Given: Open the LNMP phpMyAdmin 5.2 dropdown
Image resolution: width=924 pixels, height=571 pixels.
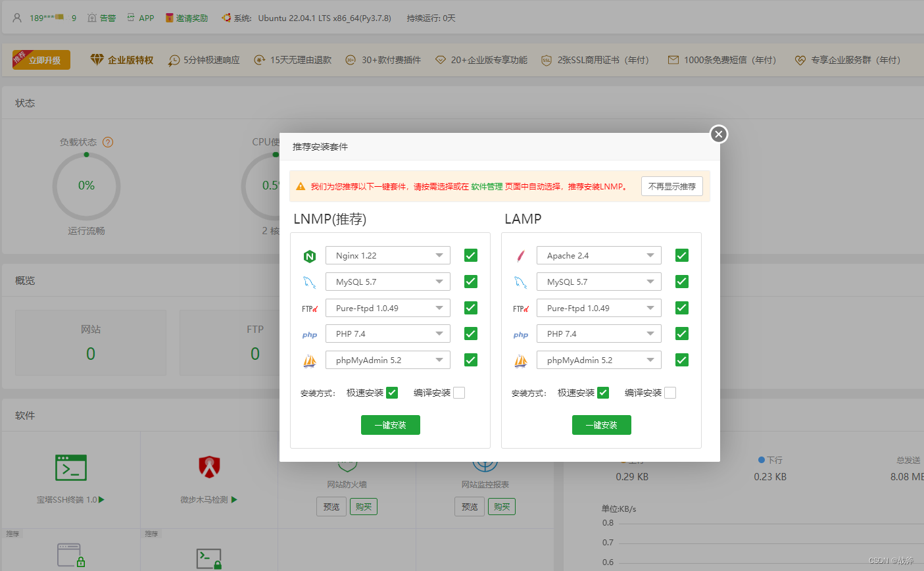Looking at the screenshot, I should [388, 360].
